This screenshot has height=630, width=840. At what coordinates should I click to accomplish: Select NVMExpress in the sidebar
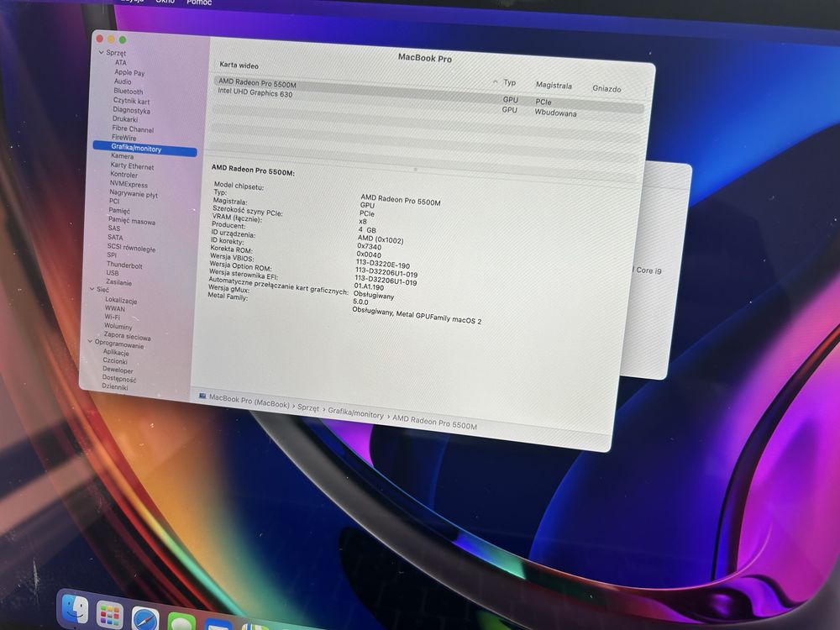point(129,184)
